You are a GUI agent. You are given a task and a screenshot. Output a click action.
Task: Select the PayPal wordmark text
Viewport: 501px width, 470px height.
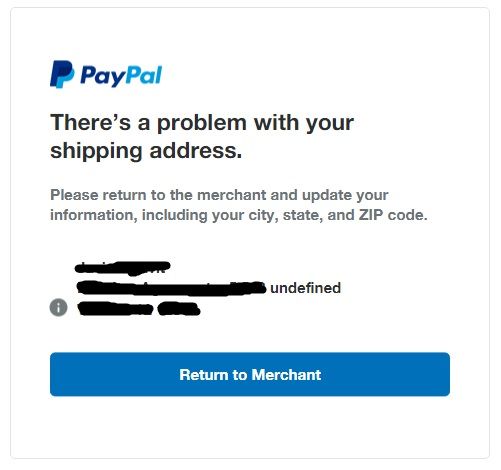121,76
